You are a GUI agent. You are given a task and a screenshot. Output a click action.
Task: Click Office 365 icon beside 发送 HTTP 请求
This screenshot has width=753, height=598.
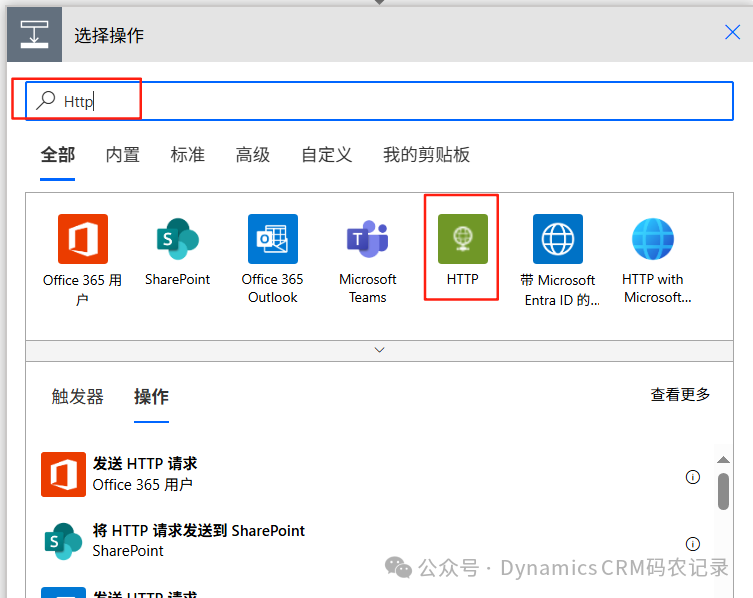tap(63, 474)
